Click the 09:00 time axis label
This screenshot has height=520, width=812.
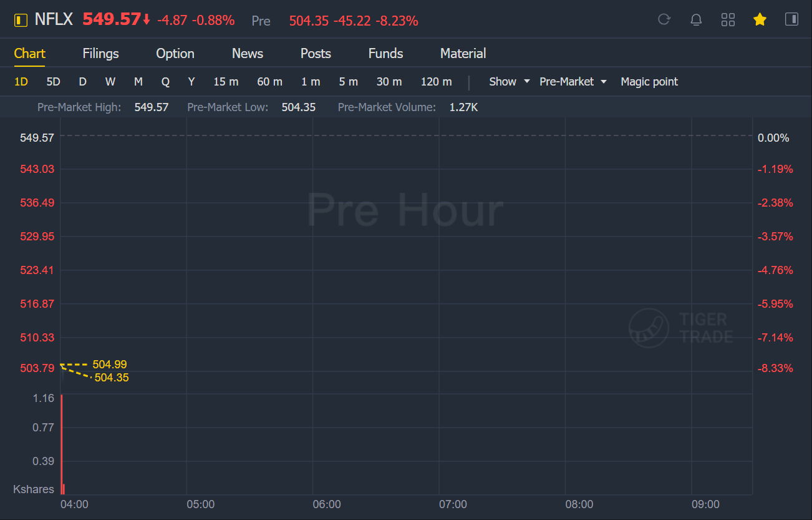[x=705, y=504]
